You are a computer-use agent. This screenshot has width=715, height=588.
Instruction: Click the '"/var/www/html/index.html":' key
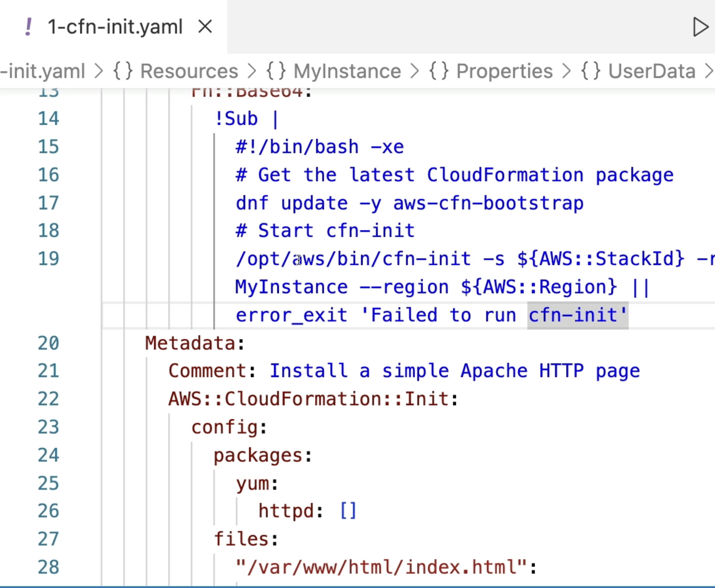(x=386, y=567)
